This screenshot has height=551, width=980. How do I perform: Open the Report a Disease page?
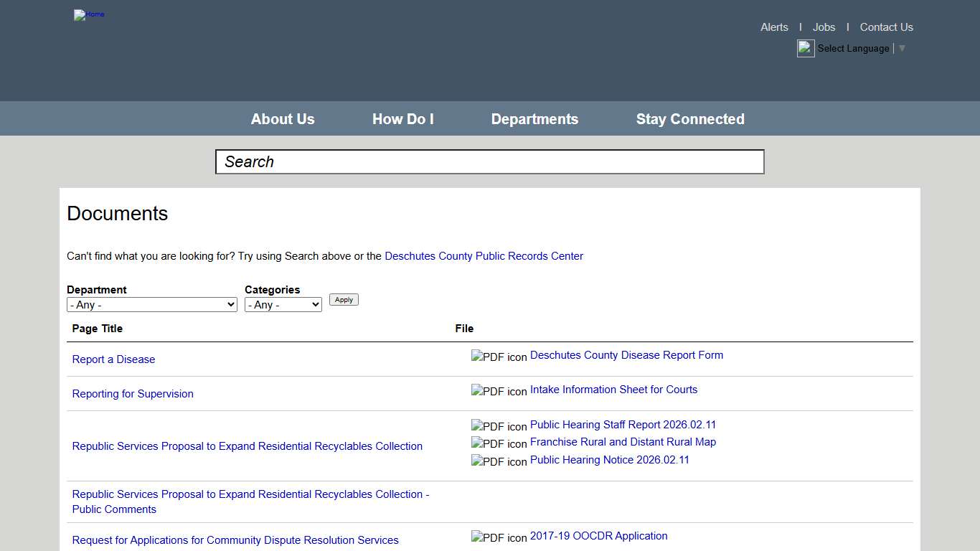pos(113,359)
